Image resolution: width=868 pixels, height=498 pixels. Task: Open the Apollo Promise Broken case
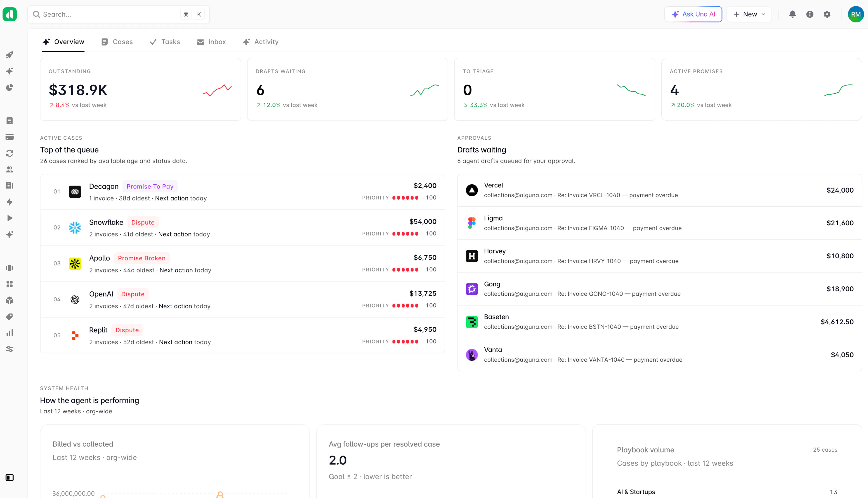pos(243,263)
